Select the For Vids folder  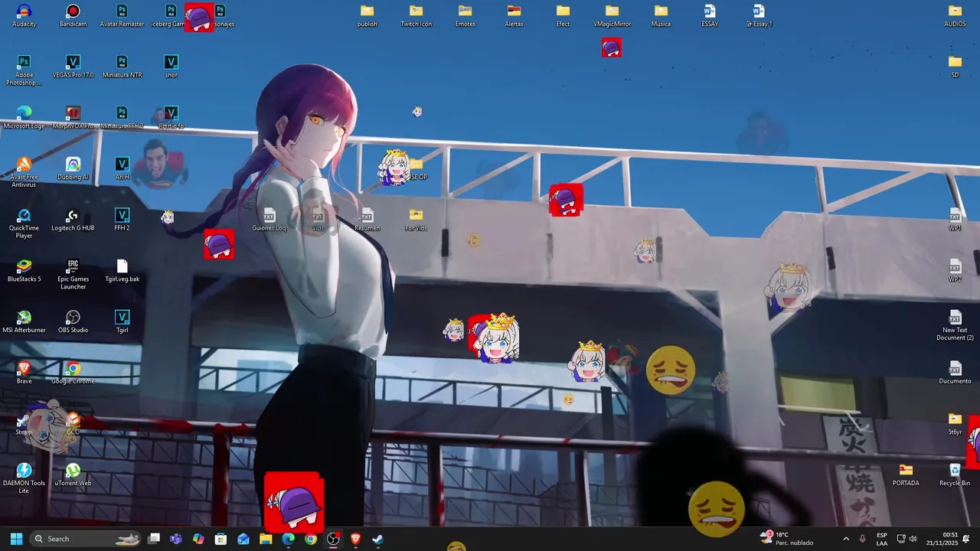tap(416, 220)
